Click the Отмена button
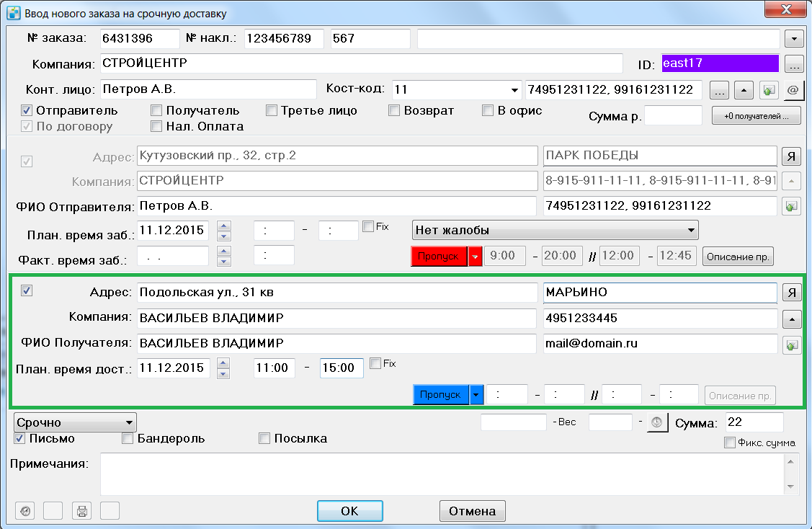This screenshot has width=812, height=529. [473, 511]
